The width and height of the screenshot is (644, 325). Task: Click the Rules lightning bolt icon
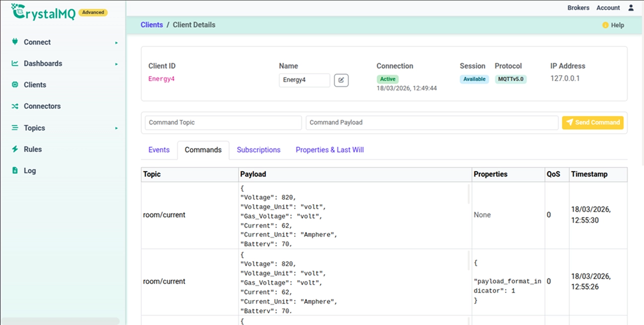click(x=15, y=149)
